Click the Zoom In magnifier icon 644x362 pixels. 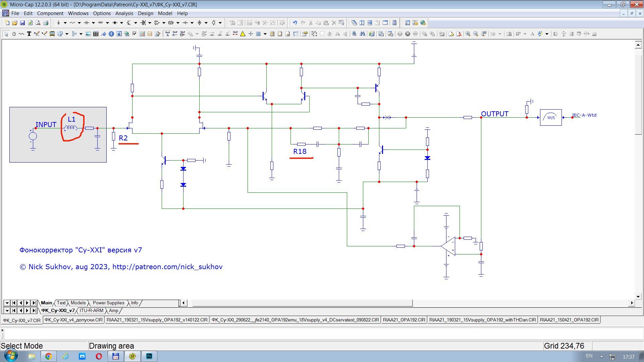pos(468,34)
